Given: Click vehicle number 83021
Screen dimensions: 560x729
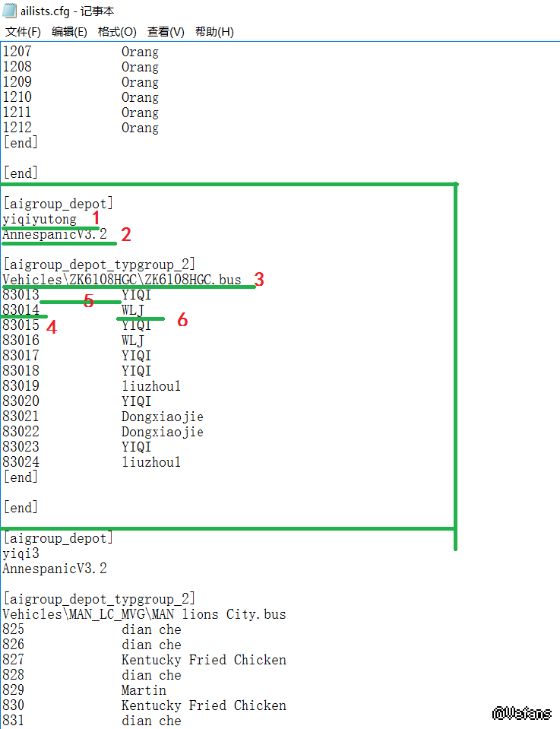Looking at the screenshot, I should tap(21, 417).
